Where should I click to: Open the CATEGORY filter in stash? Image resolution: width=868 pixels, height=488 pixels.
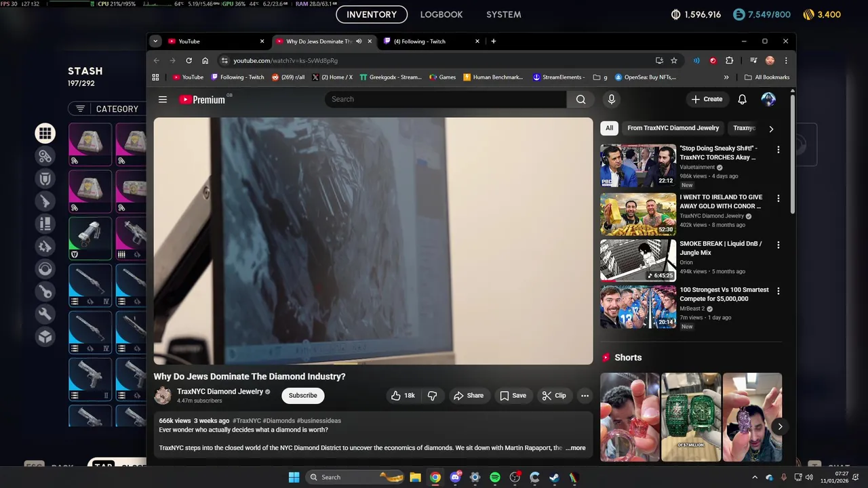click(x=108, y=108)
